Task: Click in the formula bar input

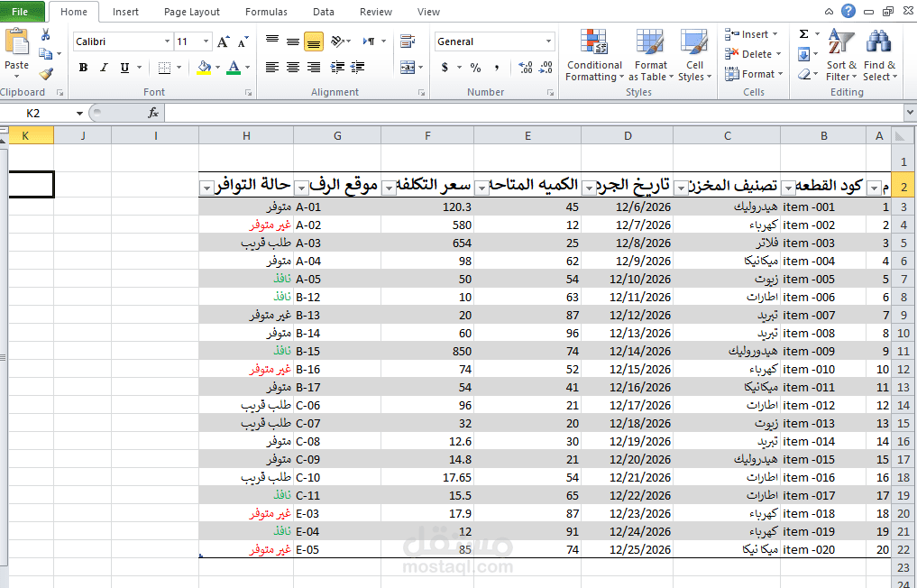Action: 534,113
